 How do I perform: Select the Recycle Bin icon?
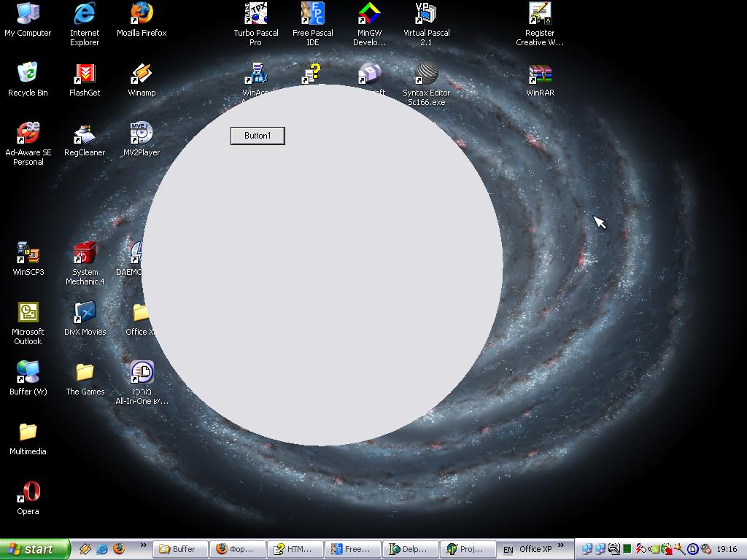(28, 74)
